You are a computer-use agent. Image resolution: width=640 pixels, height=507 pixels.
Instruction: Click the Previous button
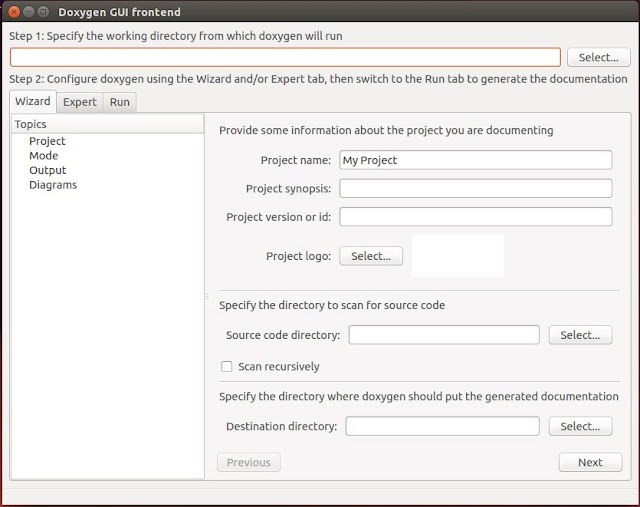249,462
